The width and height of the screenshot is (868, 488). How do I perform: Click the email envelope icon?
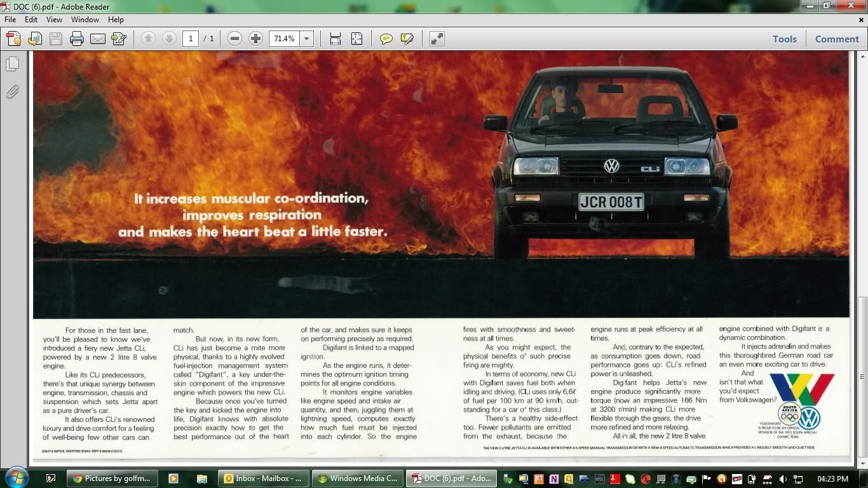pos(98,39)
